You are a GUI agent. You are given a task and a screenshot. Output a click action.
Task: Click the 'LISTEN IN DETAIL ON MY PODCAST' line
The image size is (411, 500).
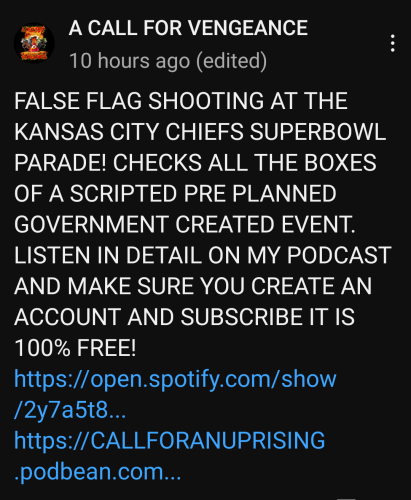click(x=203, y=255)
